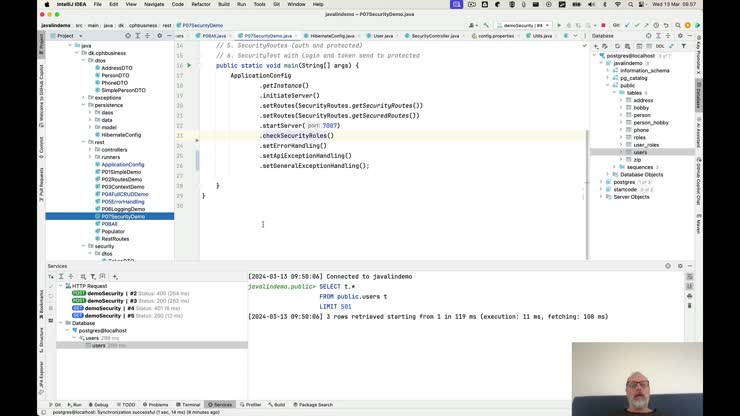This screenshot has width=740, height=416.
Task: Open the demoSecurity run configuration dropdown
Action: point(522,25)
